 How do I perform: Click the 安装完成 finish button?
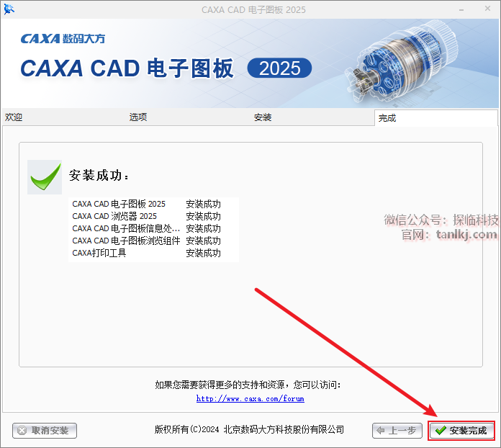(461, 431)
